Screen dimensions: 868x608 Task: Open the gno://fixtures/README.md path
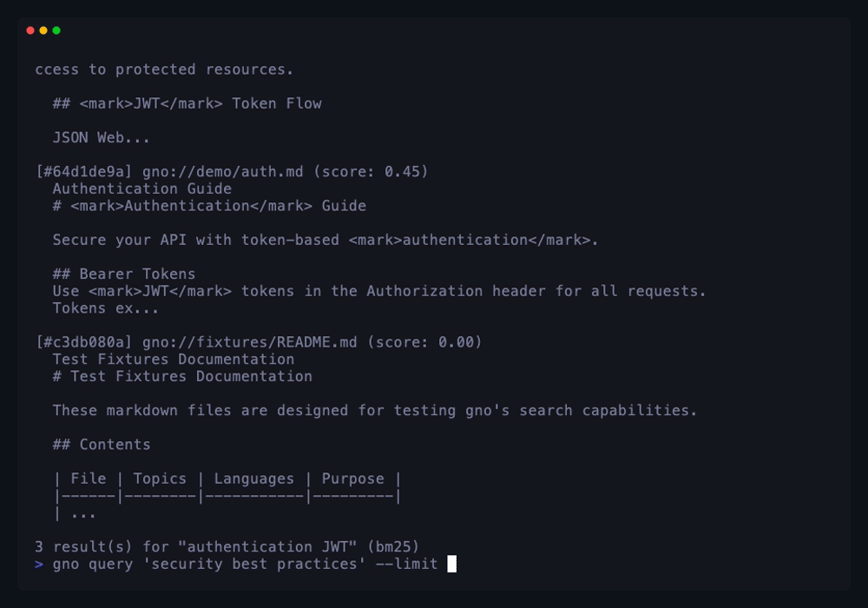click(x=250, y=342)
